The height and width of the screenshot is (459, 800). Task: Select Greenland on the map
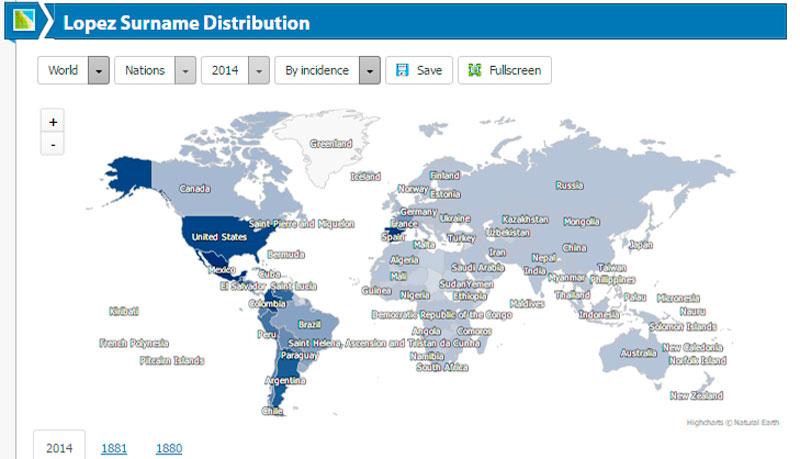(330, 144)
